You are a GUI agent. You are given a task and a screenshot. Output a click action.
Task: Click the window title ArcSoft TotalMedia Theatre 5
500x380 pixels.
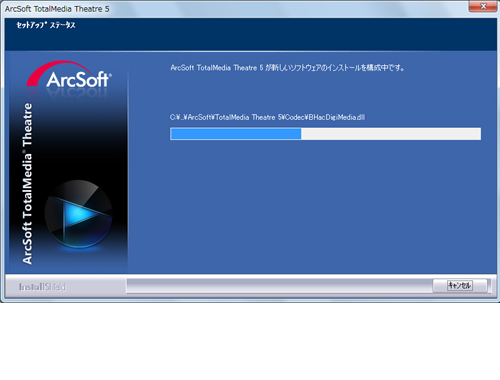[x=57, y=9]
